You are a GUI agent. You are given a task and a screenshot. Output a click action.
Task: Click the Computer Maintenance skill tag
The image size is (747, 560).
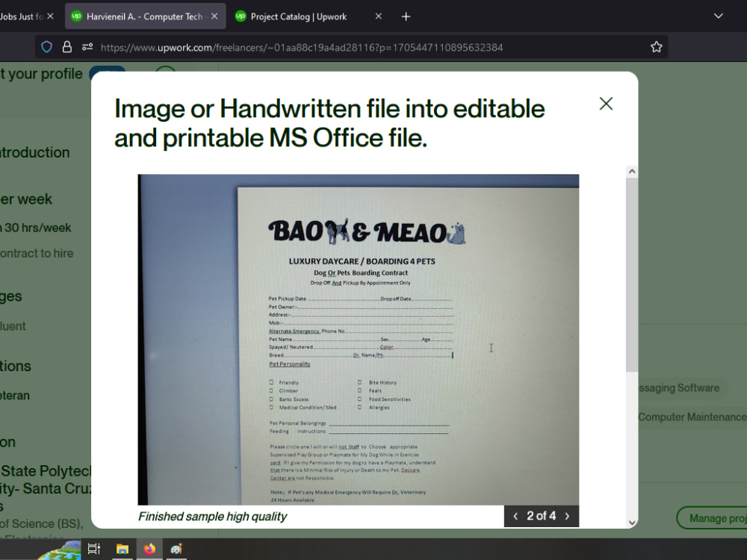click(x=691, y=417)
